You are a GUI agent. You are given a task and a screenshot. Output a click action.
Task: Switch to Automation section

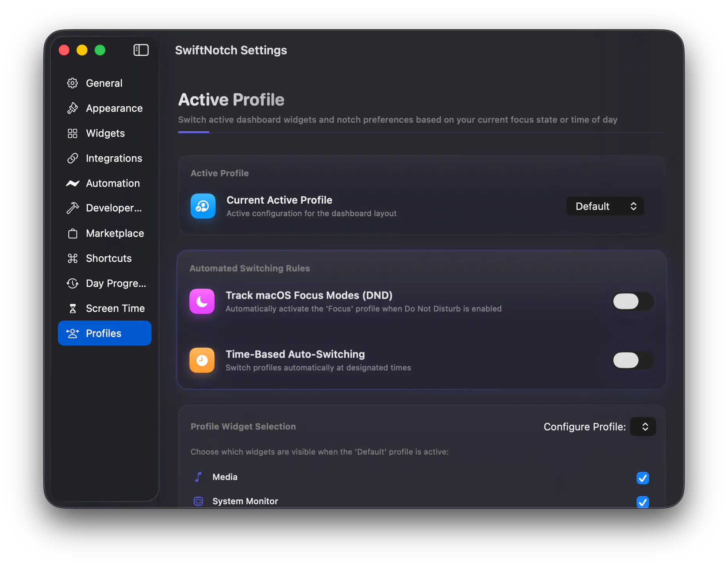point(105,183)
